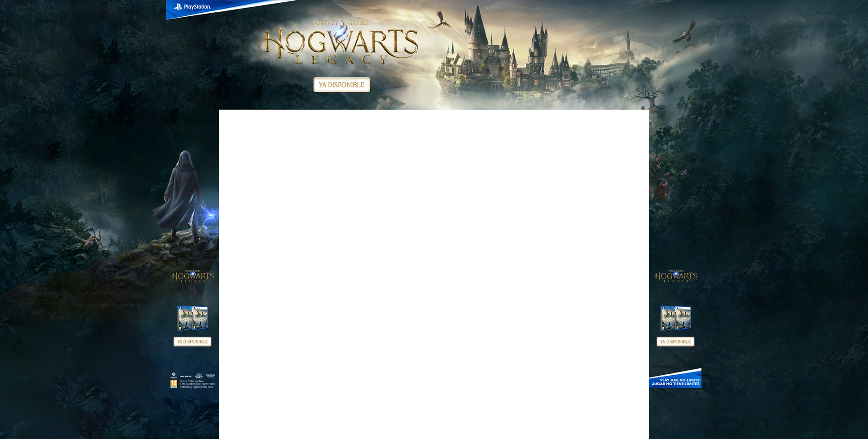This screenshot has height=439, width=868.
Task: Open the right sidebar game box art thumbnail
Action: [x=675, y=318]
